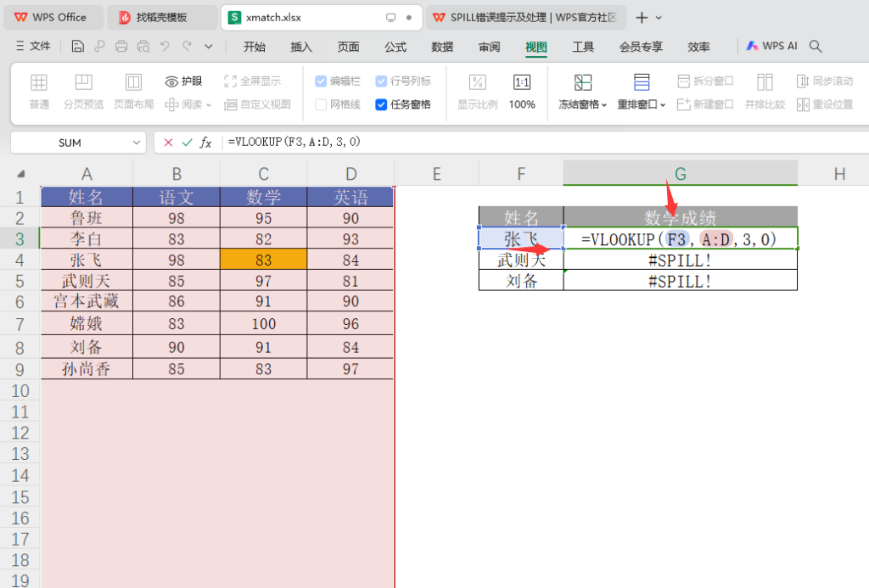This screenshot has width=869, height=588.
Task: Click 重设位置 reset position
Action: point(825,104)
